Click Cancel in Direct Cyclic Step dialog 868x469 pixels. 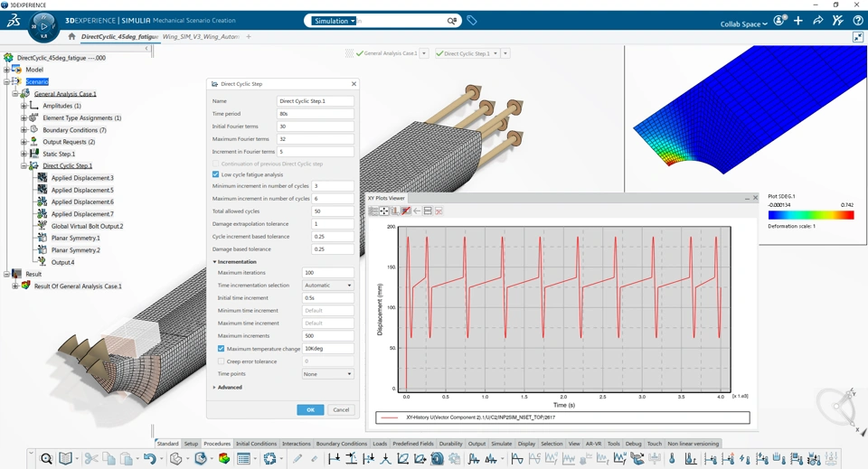pyautogui.click(x=341, y=410)
